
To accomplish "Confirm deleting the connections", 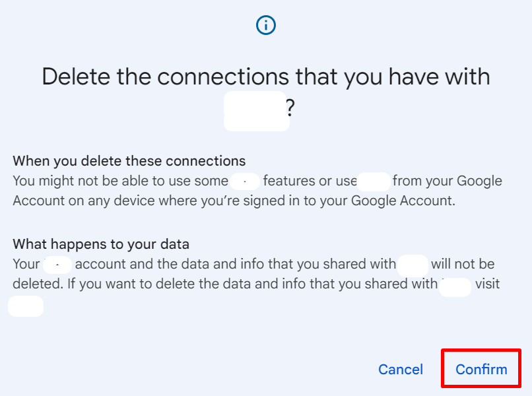I will click(x=481, y=369).
